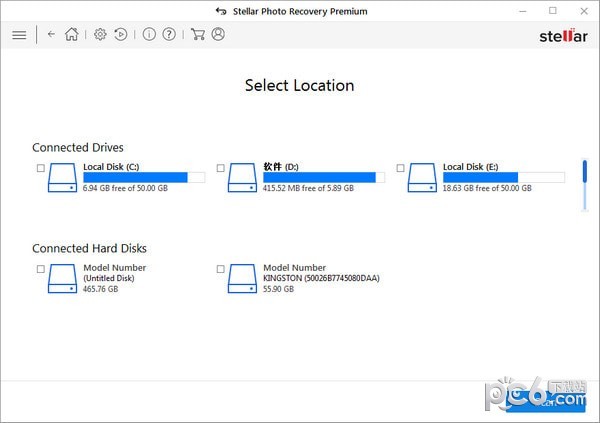Viewport: 600px width, 423px height.
Task: Click the vertical scrollbar on the right
Action: (585, 184)
